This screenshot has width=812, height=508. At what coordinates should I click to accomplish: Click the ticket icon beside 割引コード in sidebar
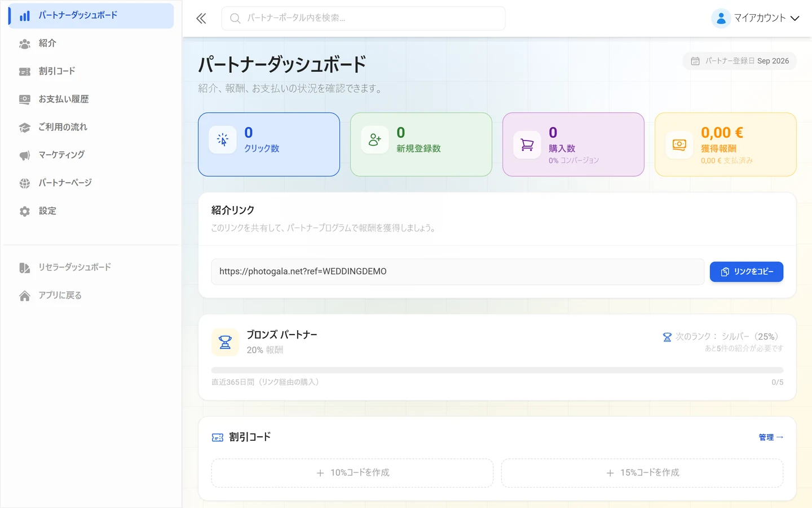25,72
